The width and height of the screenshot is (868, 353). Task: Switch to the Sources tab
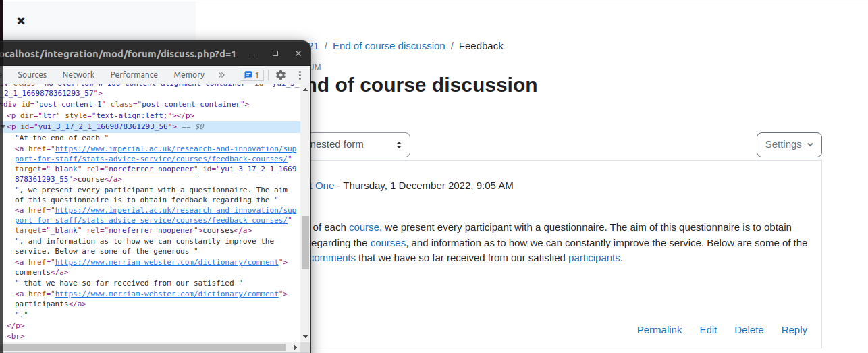point(32,75)
